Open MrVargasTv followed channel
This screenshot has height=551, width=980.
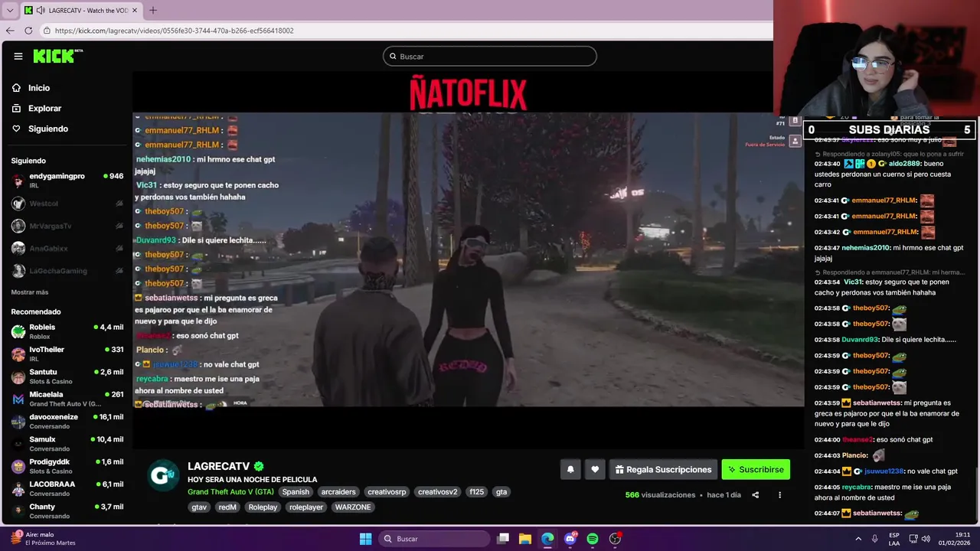(x=67, y=226)
